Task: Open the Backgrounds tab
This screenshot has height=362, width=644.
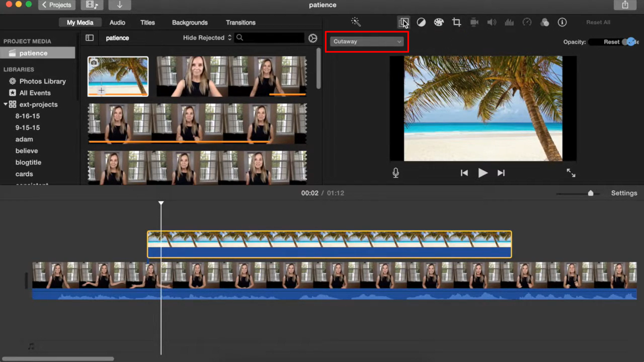Action: click(x=190, y=23)
